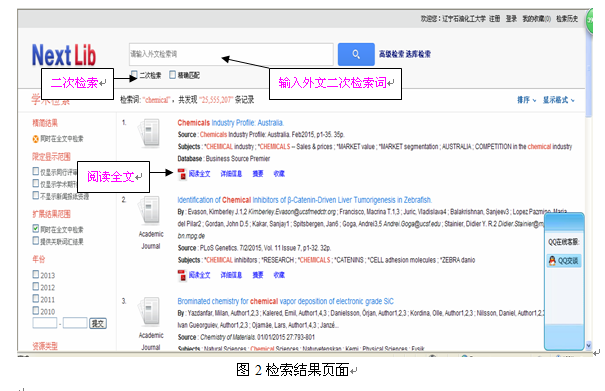Viewport: 605px width, 391px height.
Task: Click the 提交 year range submit button
Action: pos(98,323)
